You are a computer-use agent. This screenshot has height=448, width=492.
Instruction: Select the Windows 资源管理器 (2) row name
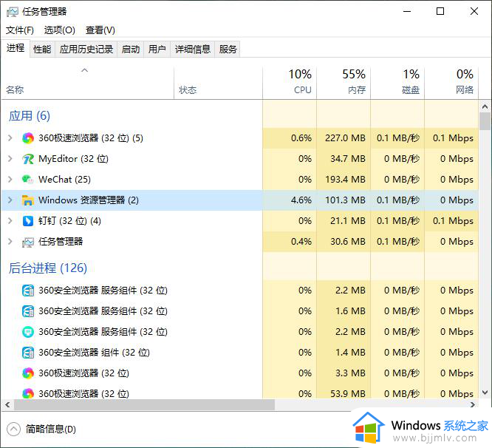click(x=89, y=200)
